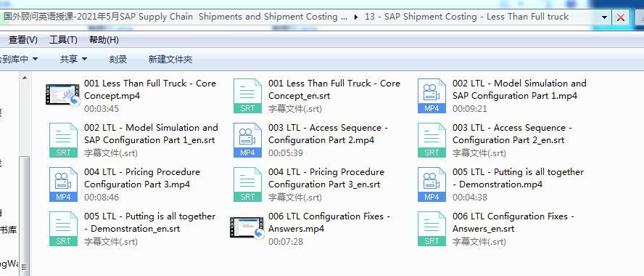Select the 004 LTL Pricing Procedure SRT icon
The height and width of the screenshot is (276, 644).
coord(247,184)
